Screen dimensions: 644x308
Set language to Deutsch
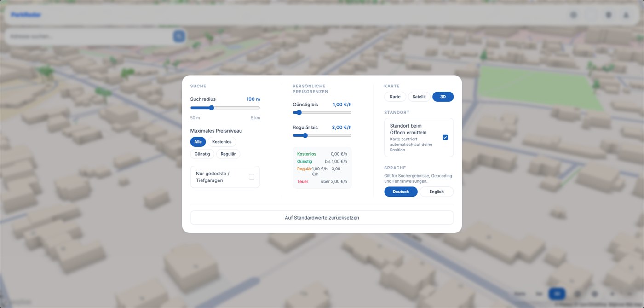(401, 192)
